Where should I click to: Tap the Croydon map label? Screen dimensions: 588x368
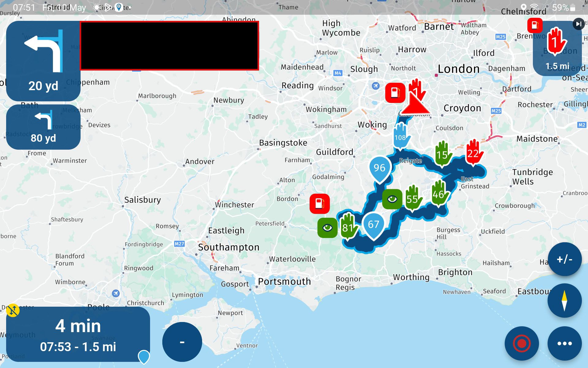tap(462, 108)
